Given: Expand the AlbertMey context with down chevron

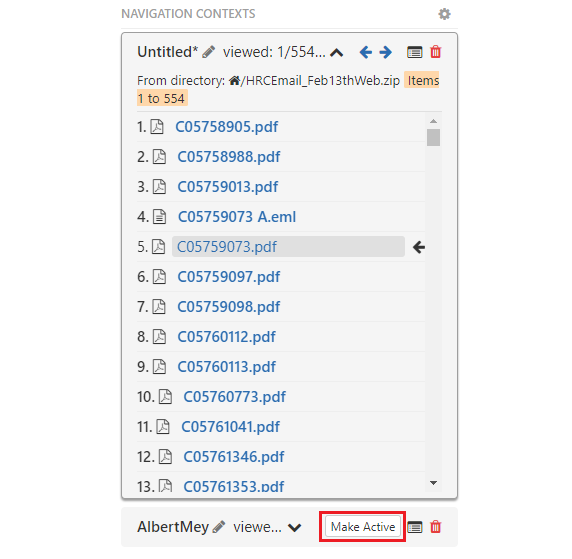Looking at the screenshot, I should tap(294, 528).
